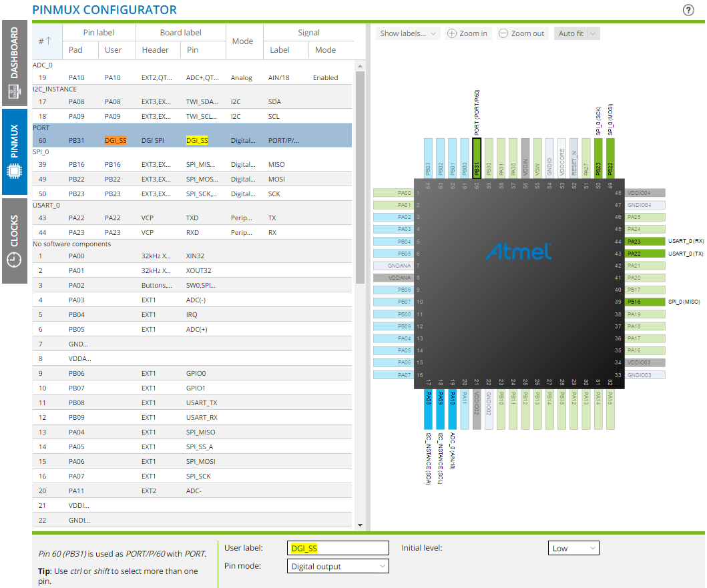Viewport: 707px width, 588px height.
Task: Select the PB31 pin on chip
Action: [x=477, y=158]
